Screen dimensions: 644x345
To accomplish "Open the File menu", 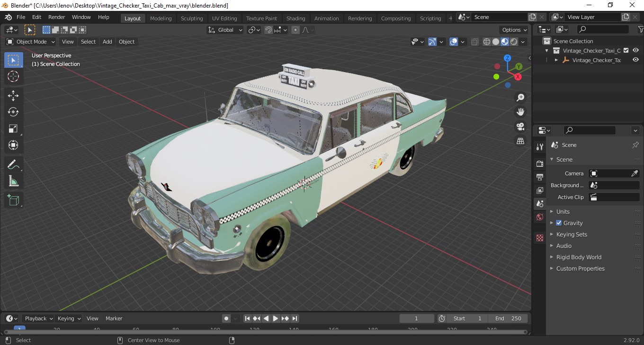I will [x=21, y=17].
